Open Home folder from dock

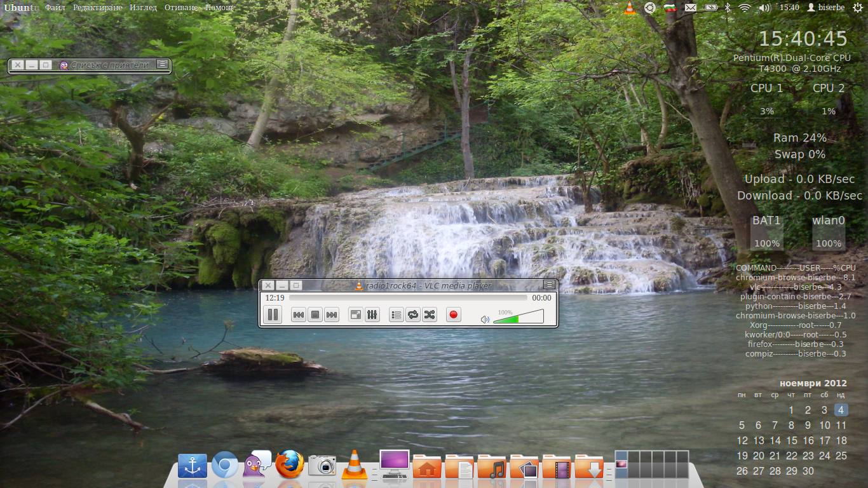pos(427,466)
